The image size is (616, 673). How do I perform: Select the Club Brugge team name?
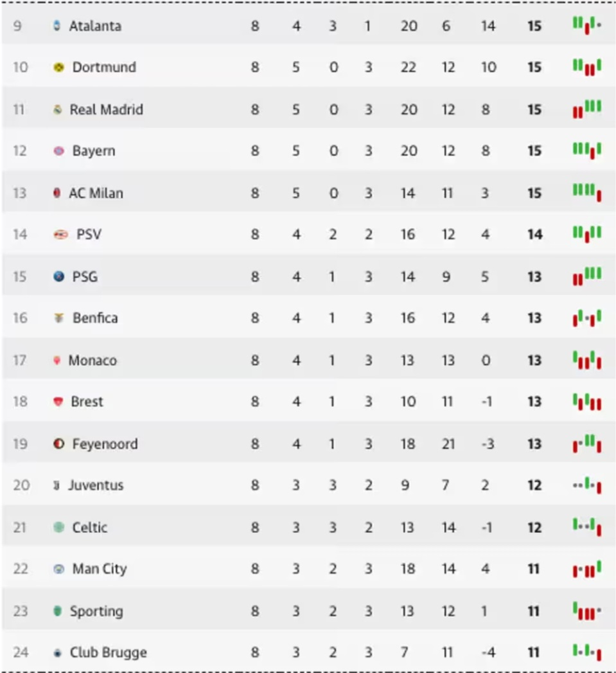108,652
